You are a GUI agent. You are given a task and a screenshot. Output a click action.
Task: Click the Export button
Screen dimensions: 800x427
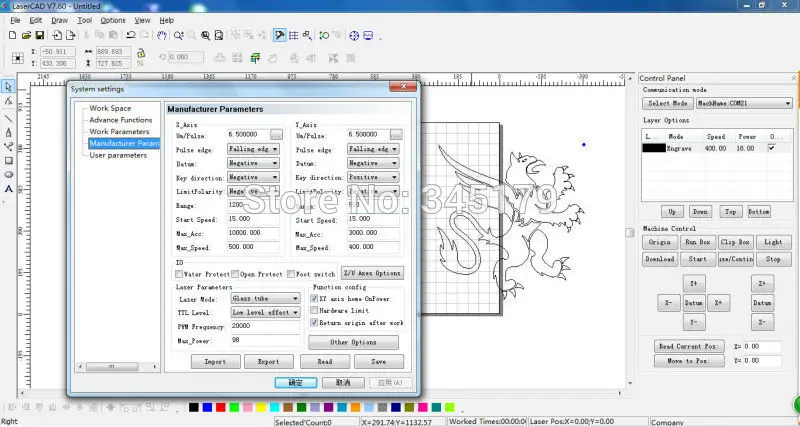click(x=268, y=361)
